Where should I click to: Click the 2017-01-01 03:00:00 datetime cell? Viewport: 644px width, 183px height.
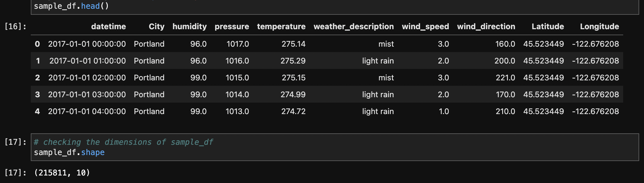click(87, 95)
